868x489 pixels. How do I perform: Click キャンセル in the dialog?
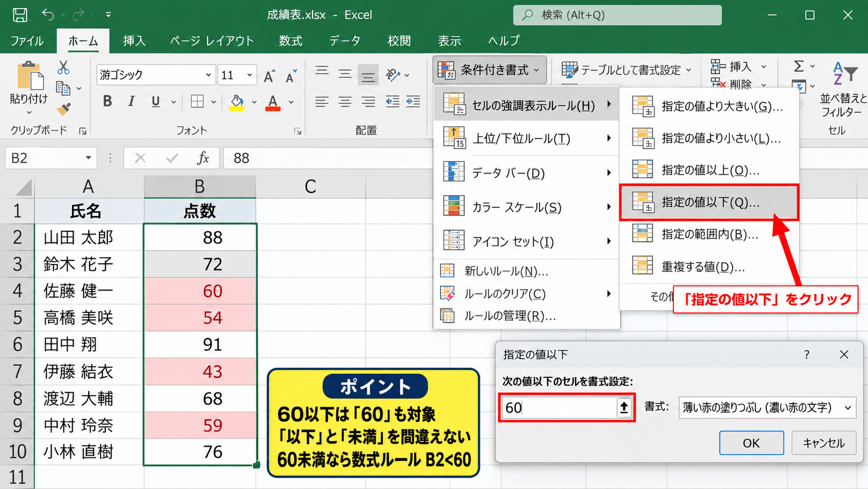(824, 443)
